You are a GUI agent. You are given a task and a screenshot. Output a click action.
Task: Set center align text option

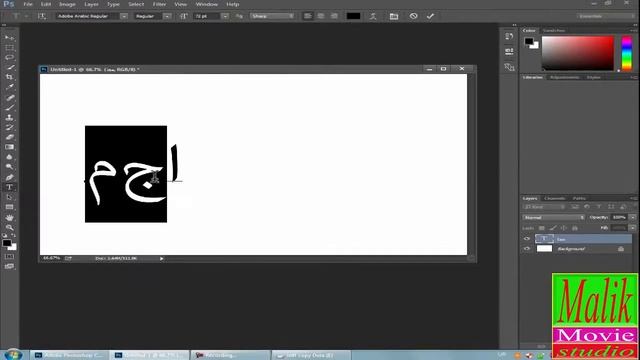[x=321, y=16]
